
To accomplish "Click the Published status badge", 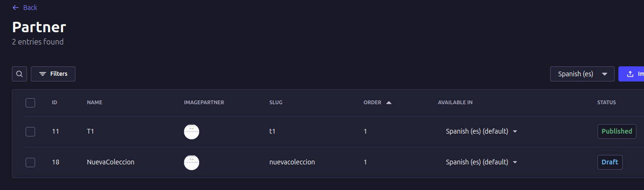I will [x=616, y=131].
